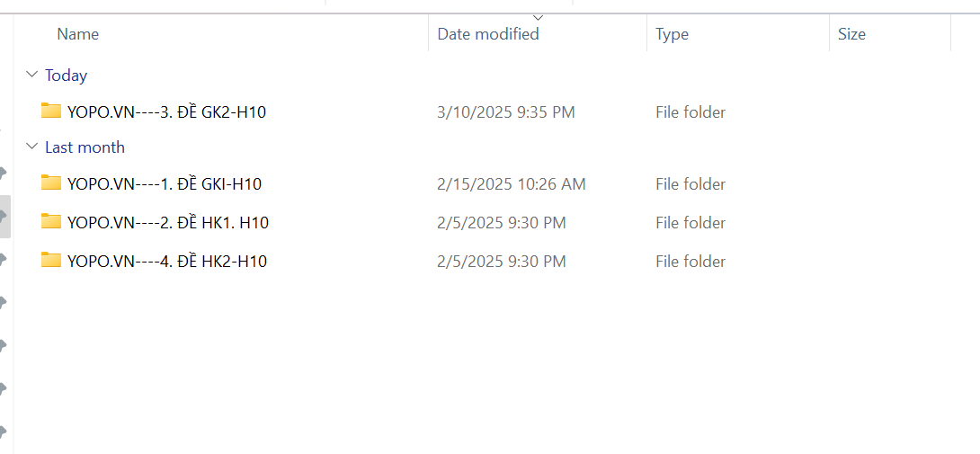Viewport: 980px width, 454px height.
Task: Click the 2/15/2025 10:26 AM date cell
Action: point(512,184)
